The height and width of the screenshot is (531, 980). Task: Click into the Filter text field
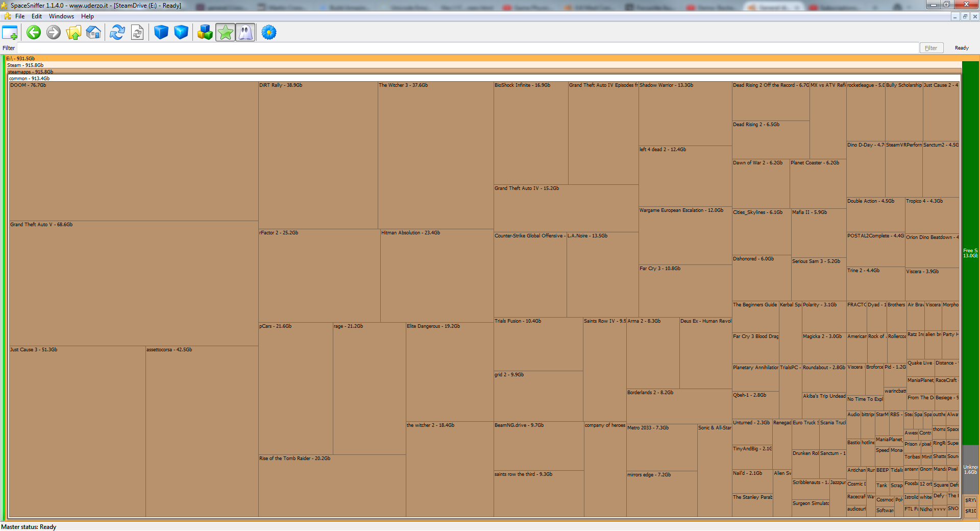pyautogui.click(x=468, y=48)
